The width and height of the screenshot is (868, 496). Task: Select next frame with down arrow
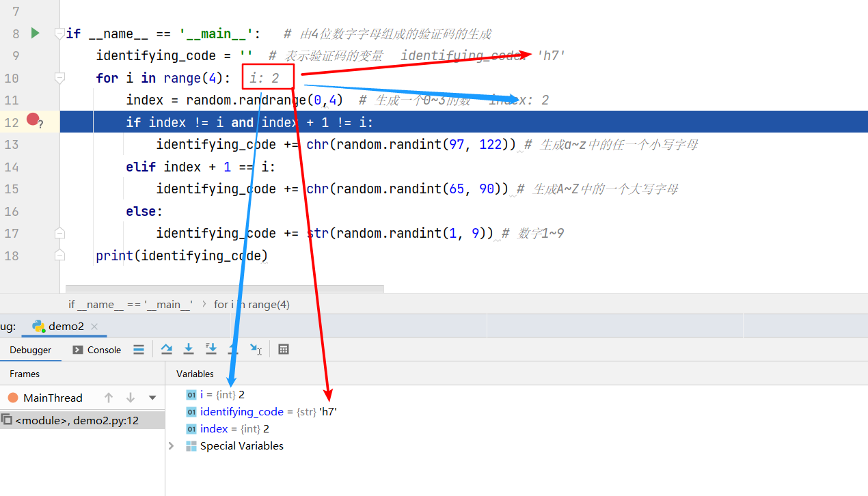(131, 398)
